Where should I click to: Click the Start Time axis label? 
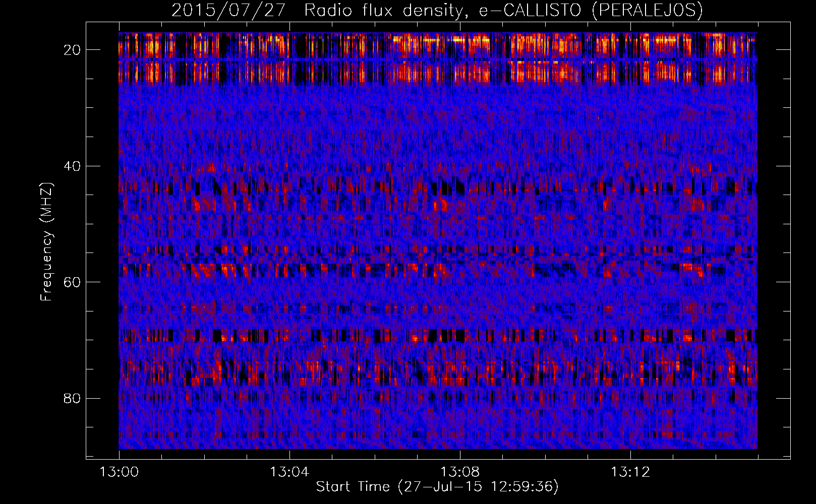437,487
